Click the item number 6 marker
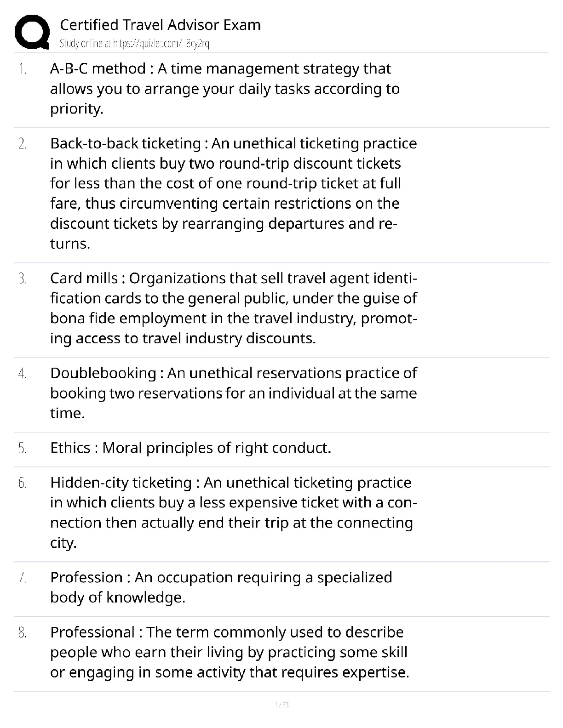The image size is (563, 728). tap(23, 483)
